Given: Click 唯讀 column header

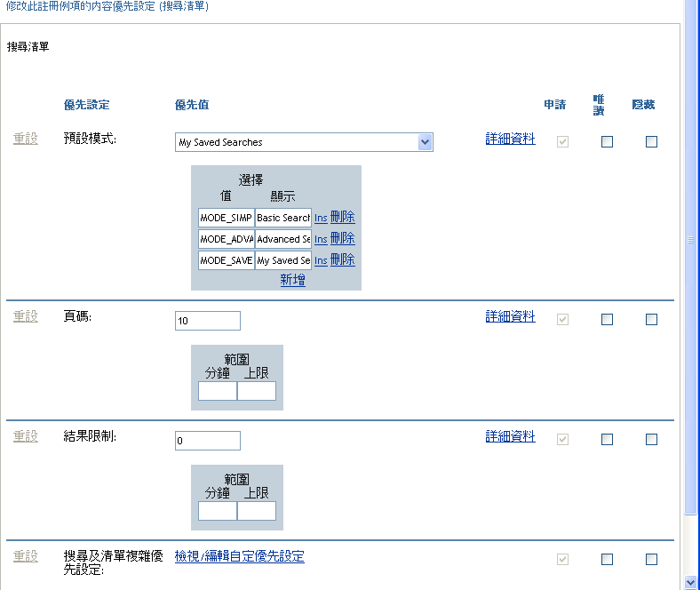Looking at the screenshot, I should coord(599,105).
